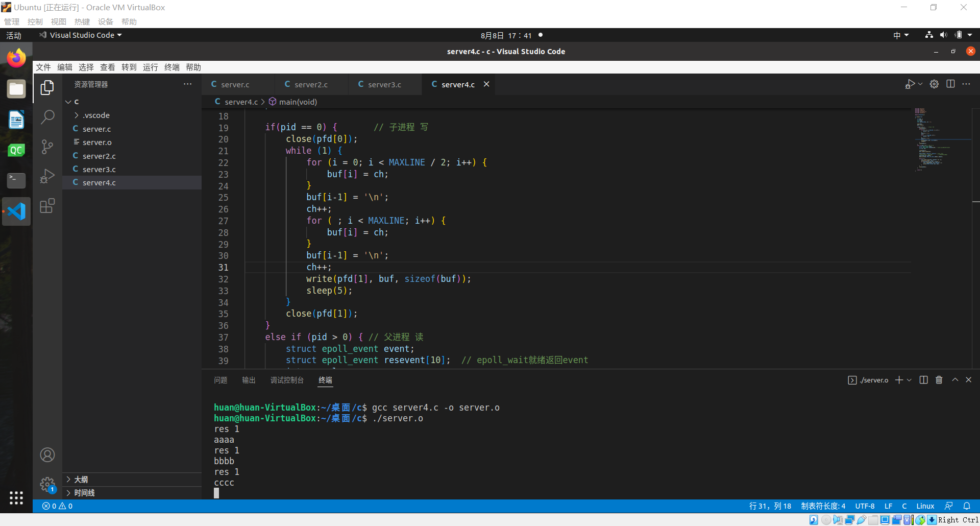Open server3.c in the file explorer
This screenshot has width=980, height=526.
click(x=132, y=169)
